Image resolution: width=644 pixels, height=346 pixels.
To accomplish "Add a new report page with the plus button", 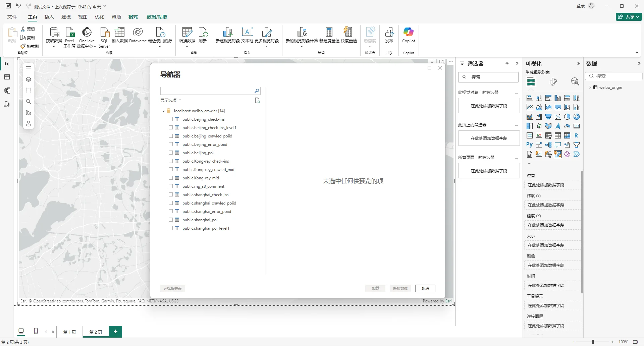I will (x=115, y=332).
